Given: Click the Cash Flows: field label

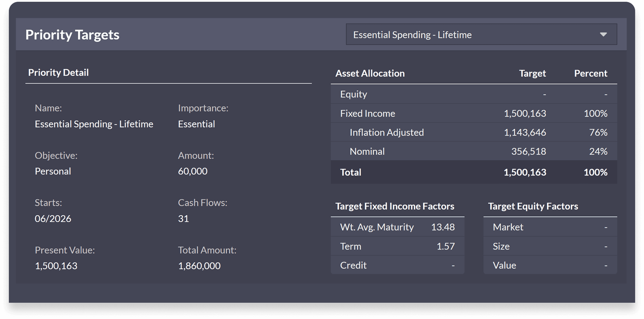Looking at the screenshot, I should pos(203,203).
